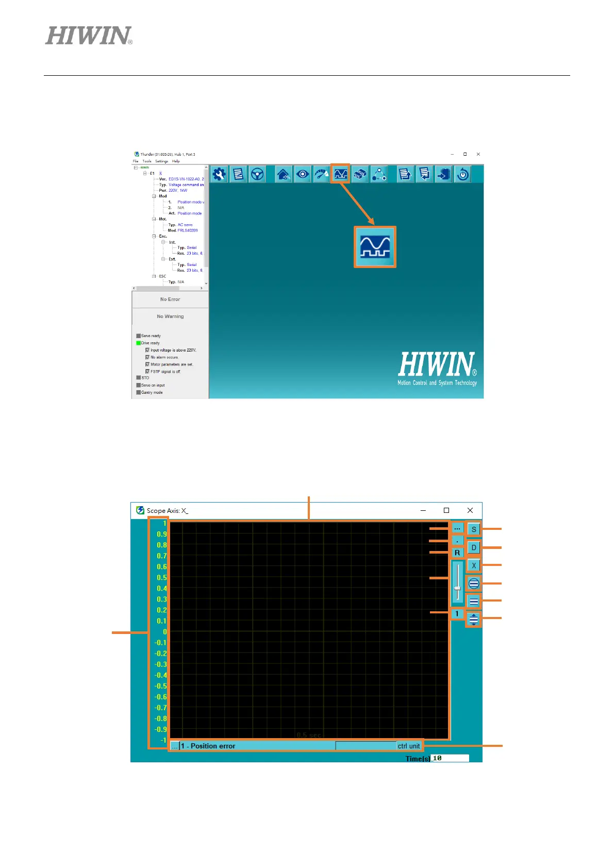Click the circled horizontal lines Scope icon
This screenshot has height=868, width=614.
coord(474,583)
